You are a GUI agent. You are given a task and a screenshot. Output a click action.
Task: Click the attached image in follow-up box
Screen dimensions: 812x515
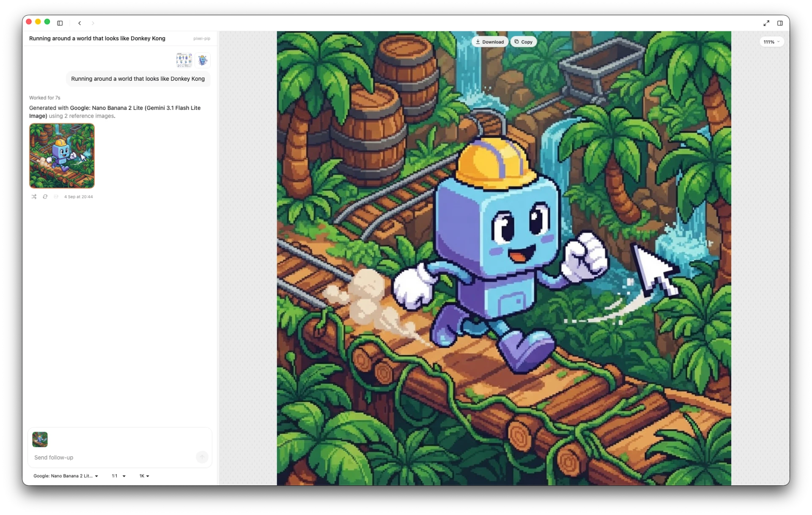point(40,439)
